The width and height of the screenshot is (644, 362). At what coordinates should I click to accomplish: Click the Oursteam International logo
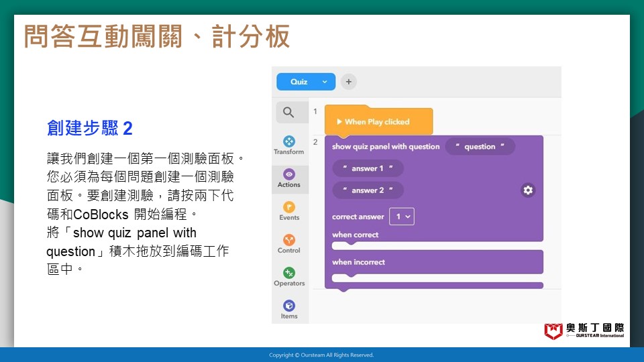[584, 330]
